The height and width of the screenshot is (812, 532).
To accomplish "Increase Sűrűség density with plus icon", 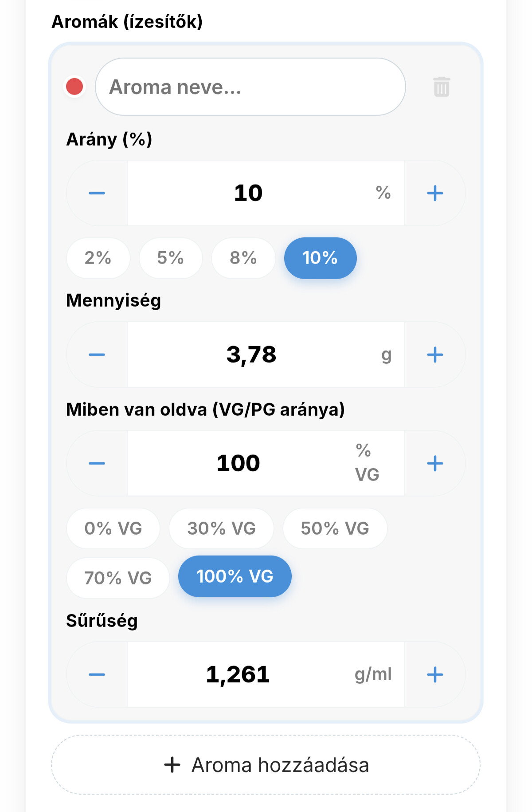I will 435,674.
